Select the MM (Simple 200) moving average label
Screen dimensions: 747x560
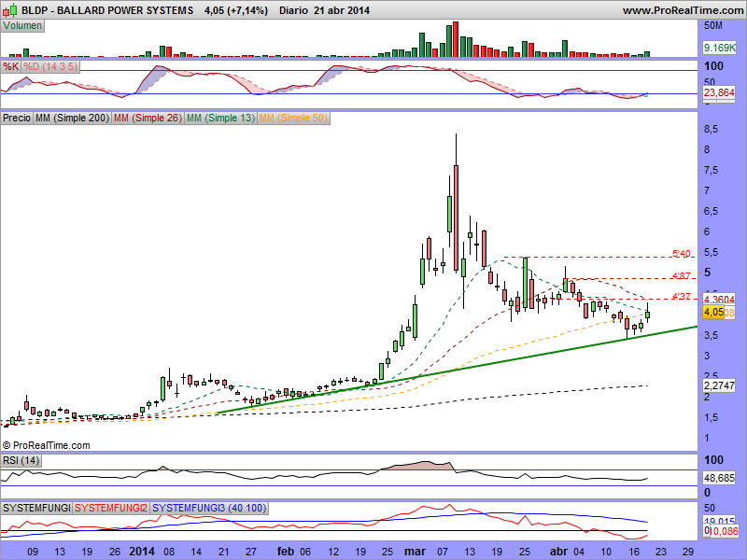pyautogui.click(x=72, y=118)
